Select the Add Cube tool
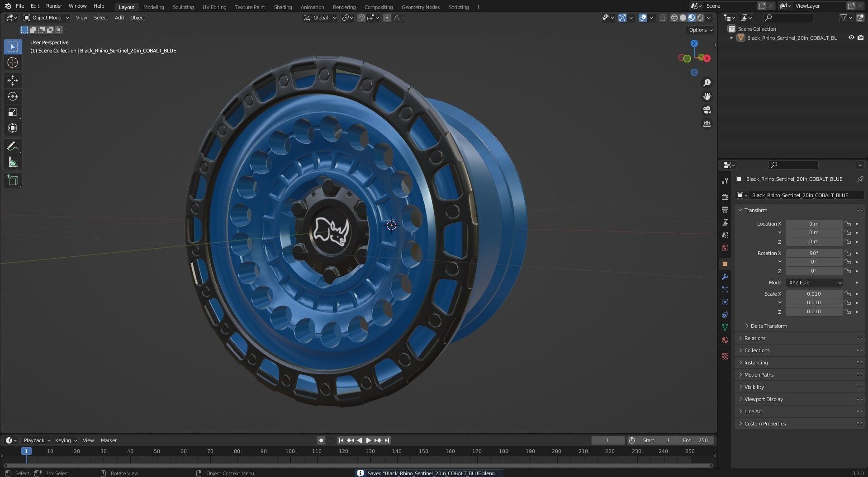 13,180
